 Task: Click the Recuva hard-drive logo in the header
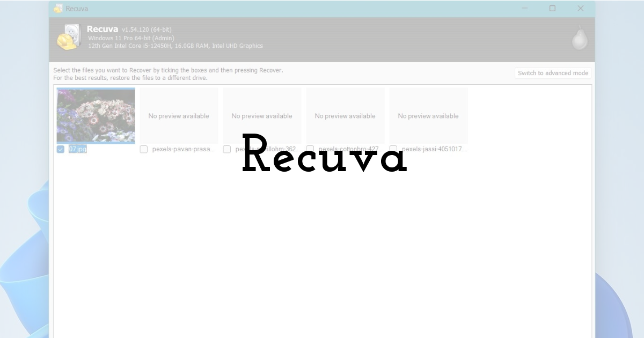68,38
